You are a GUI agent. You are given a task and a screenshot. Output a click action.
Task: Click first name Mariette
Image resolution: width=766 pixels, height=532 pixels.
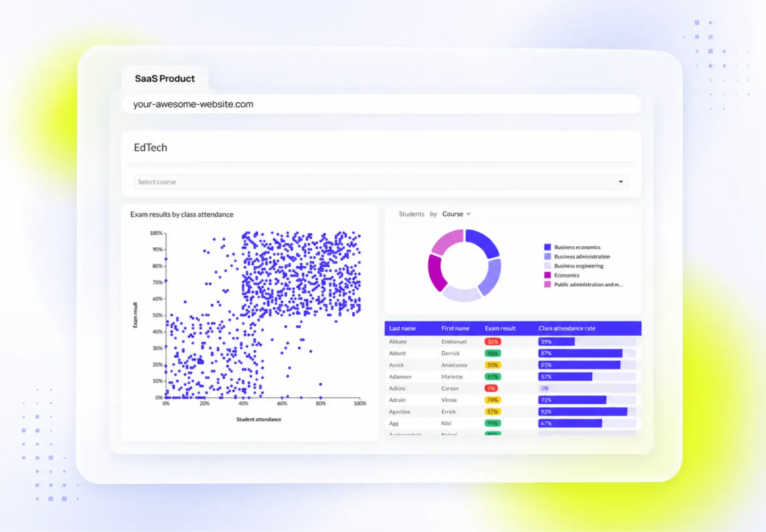coord(452,376)
